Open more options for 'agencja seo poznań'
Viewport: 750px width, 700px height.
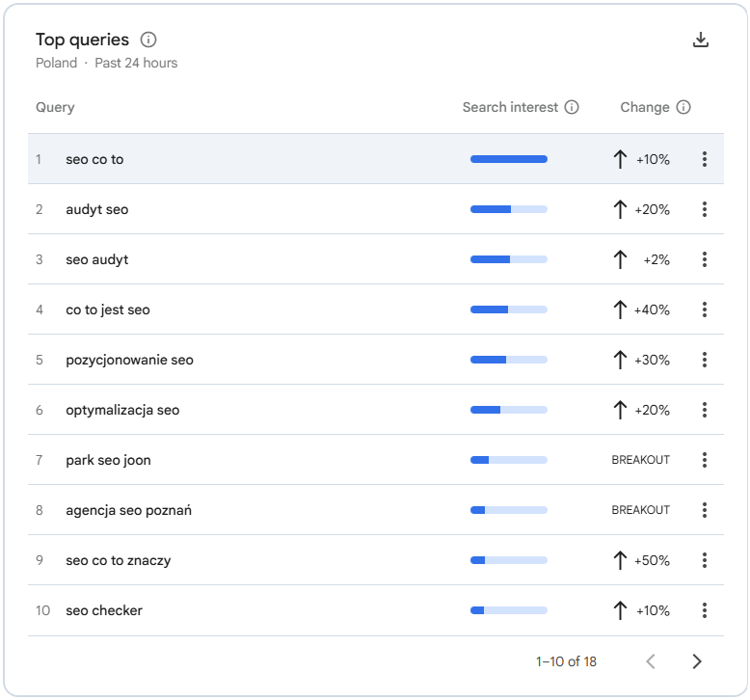click(x=705, y=510)
